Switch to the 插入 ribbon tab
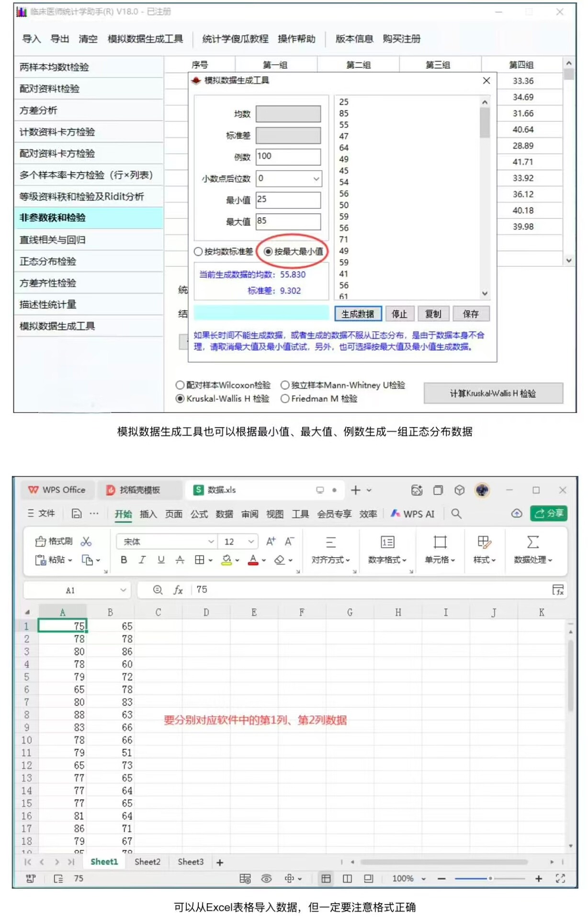The image size is (588, 920). pos(148,514)
